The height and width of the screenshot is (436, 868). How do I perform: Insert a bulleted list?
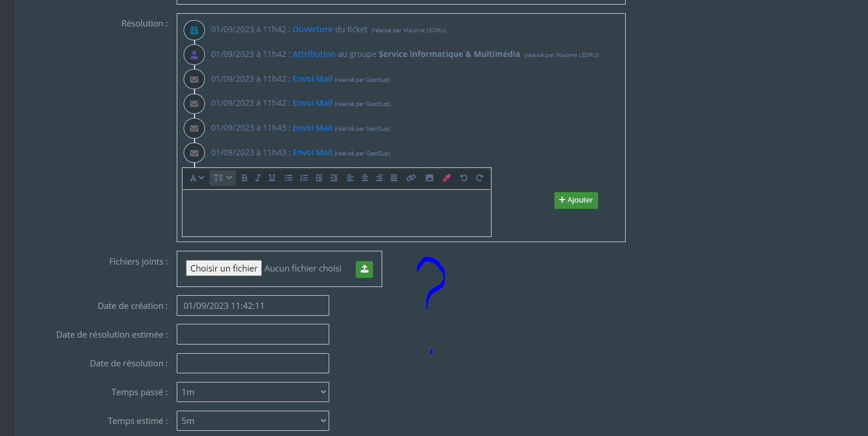(289, 178)
